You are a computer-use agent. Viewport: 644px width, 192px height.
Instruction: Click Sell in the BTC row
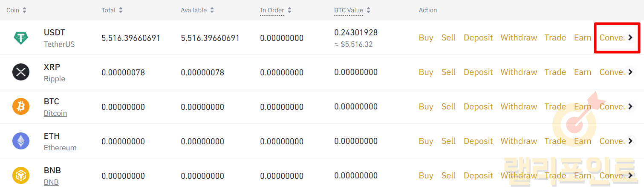448,106
